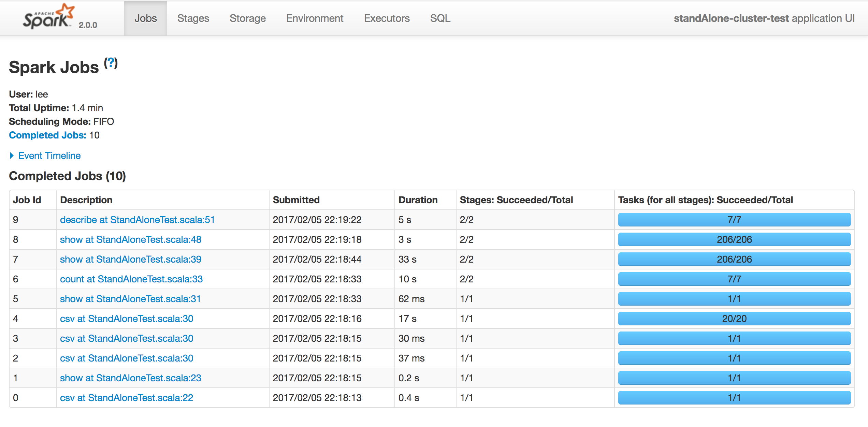Click the 20/20 task progress bar
The width and height of the screenshot is (868, 427).
[x=734, y=319]
